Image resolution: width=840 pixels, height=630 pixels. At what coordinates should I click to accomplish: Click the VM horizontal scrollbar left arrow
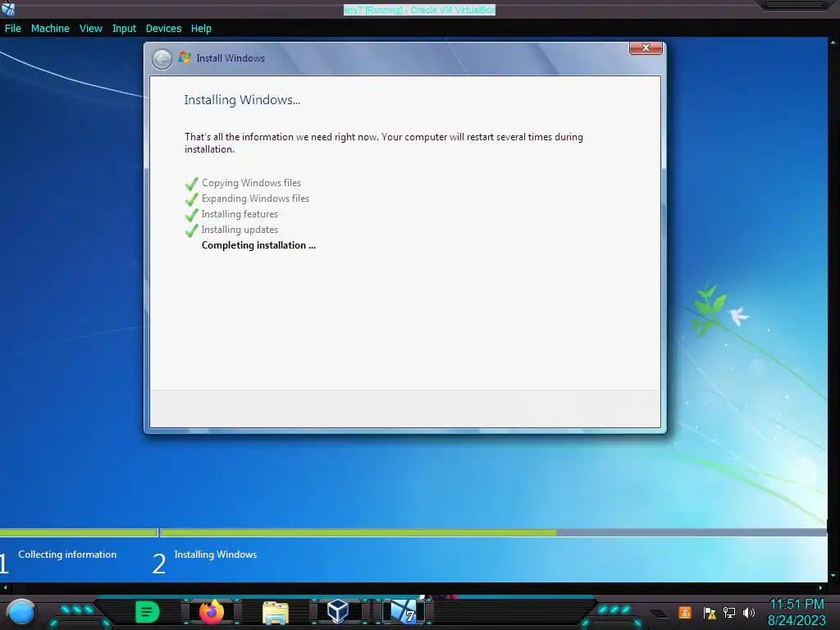tap(4, 587)
